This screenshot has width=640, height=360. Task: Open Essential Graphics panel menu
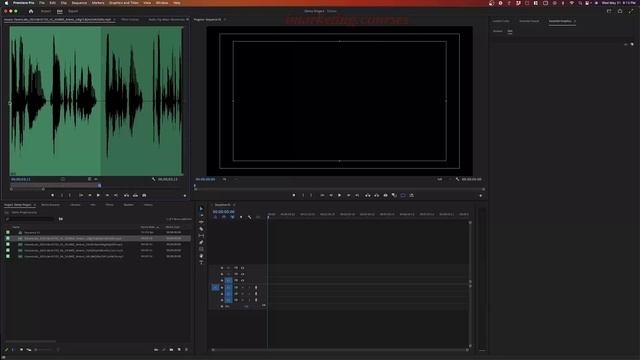(575, 21)
